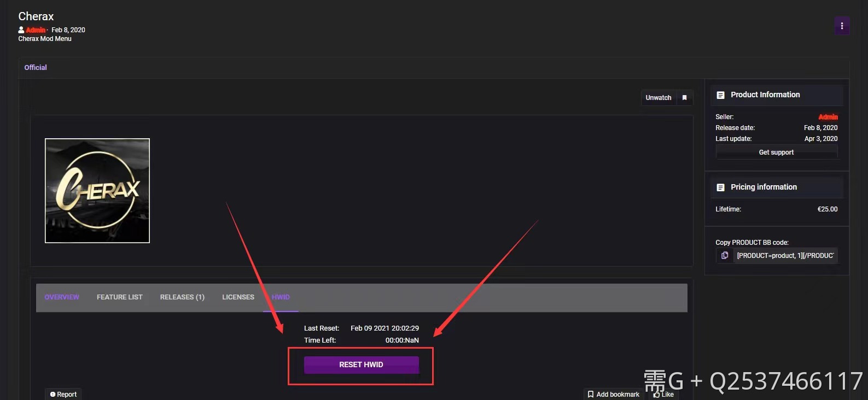
Task: Click the Pricing information list icon
Action: point(720,187)
